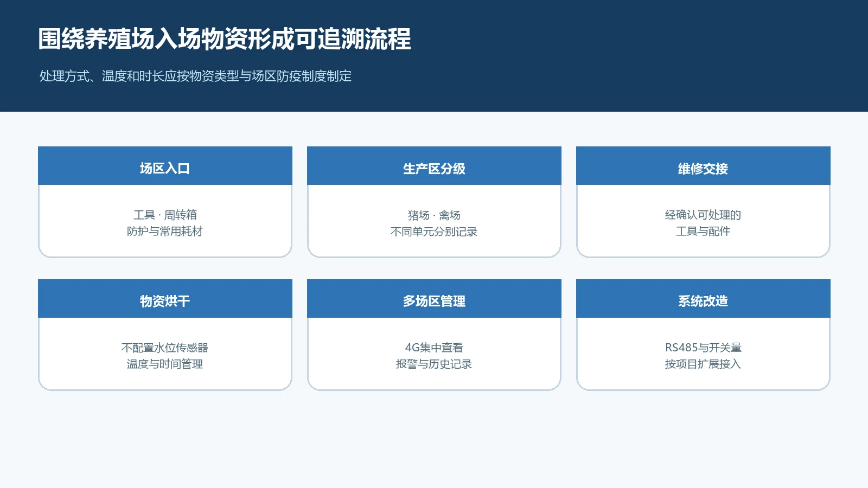Image resolution: width=868 pixels, height=488 pixels.
Task: Select the text 不配置水位传感器
Action: click(165, 348)
